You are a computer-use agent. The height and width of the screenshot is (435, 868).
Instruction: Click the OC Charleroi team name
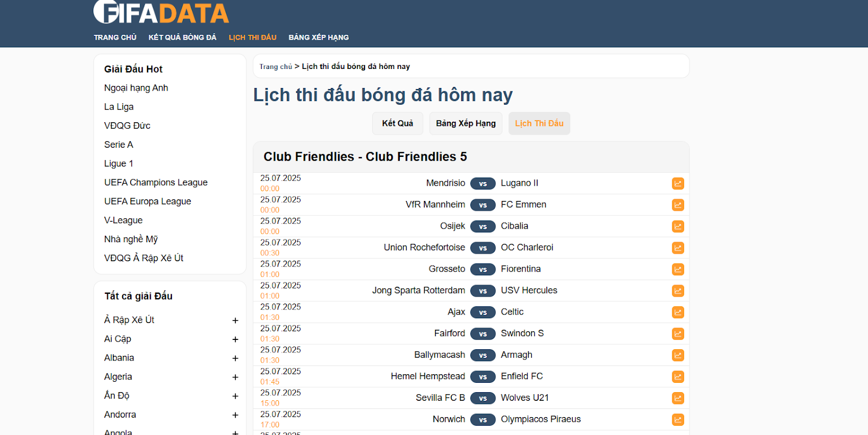pos(527,248)
